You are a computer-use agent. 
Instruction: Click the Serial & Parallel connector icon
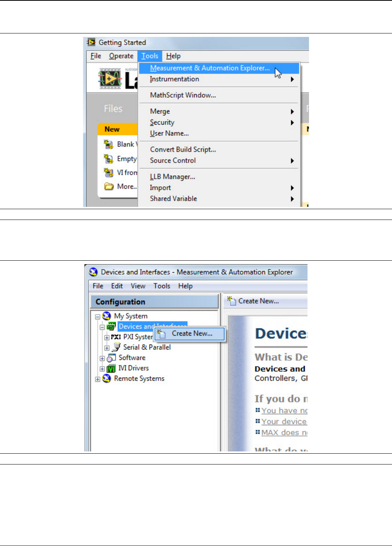pyautogui.click(x=116, y=347)
